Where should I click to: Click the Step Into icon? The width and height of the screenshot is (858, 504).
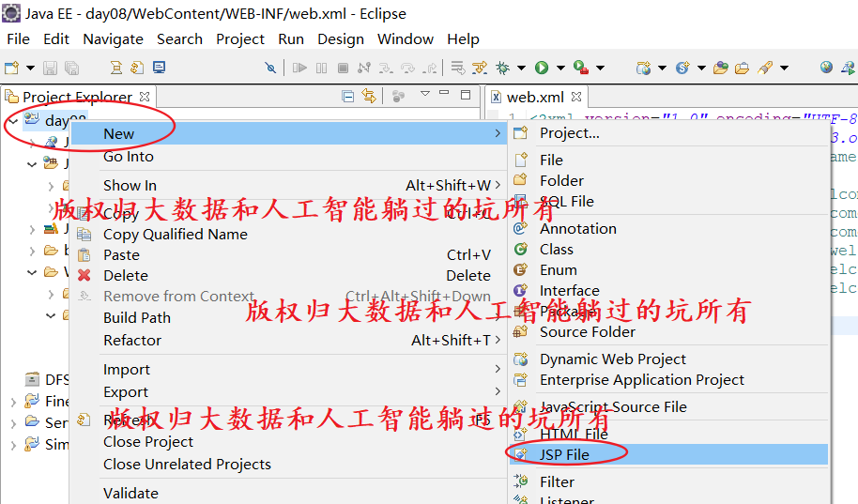click(x=386, y=68)
